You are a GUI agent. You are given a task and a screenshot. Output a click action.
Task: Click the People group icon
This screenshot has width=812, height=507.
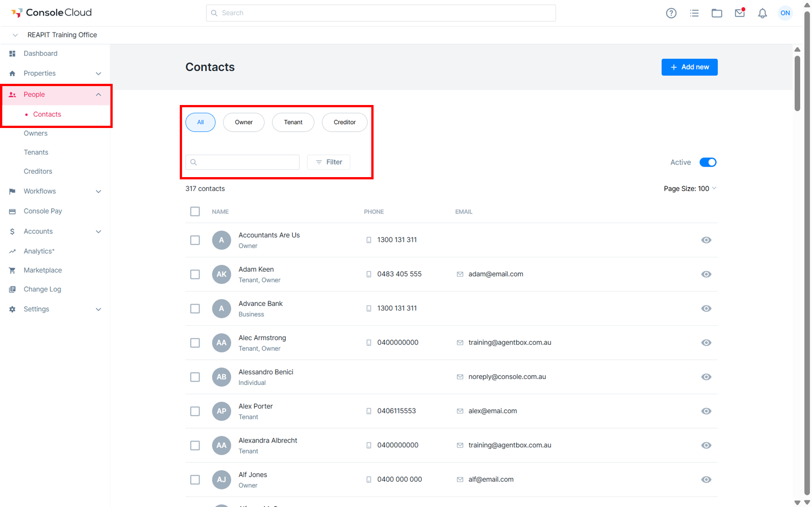click(13, 95)
